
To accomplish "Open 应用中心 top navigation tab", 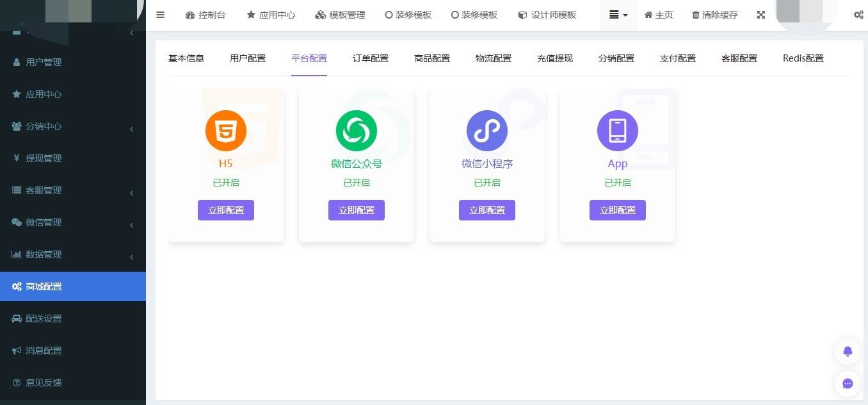I will pyautogui.click(x=271, y=15).
